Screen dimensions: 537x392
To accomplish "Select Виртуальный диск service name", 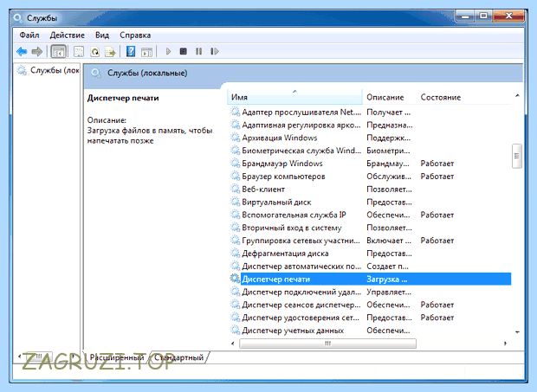I will click(276, 202).
